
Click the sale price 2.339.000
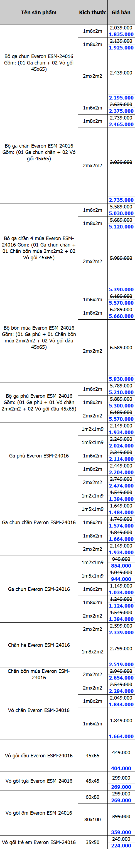click(121, 633)
